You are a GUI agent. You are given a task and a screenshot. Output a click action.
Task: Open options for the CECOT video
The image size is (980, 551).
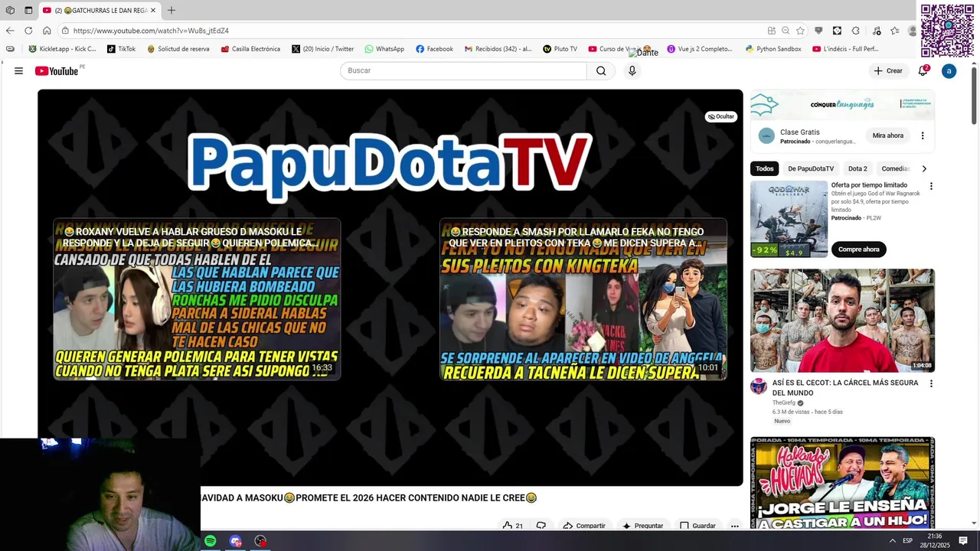[x=931, y=383]
